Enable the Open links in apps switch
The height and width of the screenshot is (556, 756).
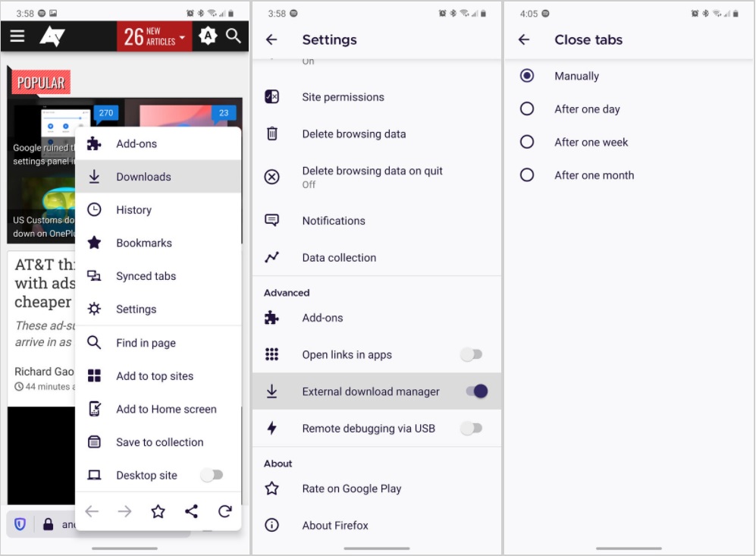472,354
